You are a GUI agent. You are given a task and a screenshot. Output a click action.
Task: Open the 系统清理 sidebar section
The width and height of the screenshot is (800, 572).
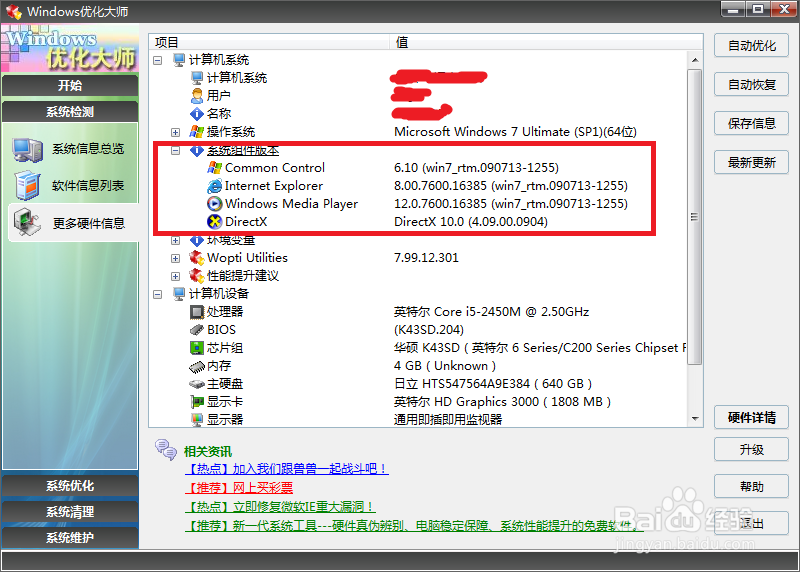click(x=70, y=512)
